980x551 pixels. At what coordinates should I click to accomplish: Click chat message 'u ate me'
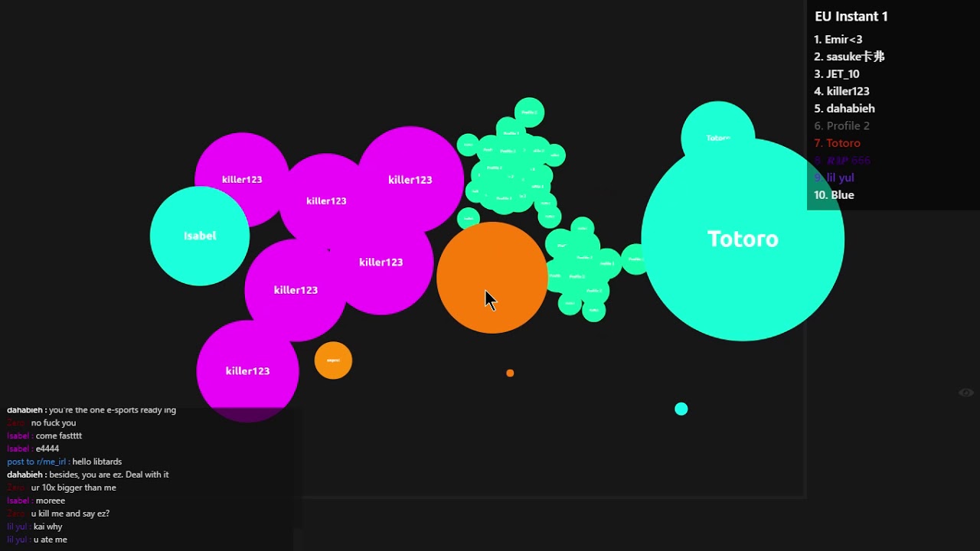tap(51, 540)
